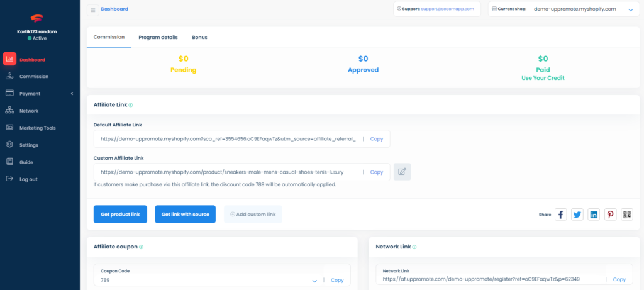Click the shop icon beside Current shop
The image size is (644, 290).
coord(494,9)
